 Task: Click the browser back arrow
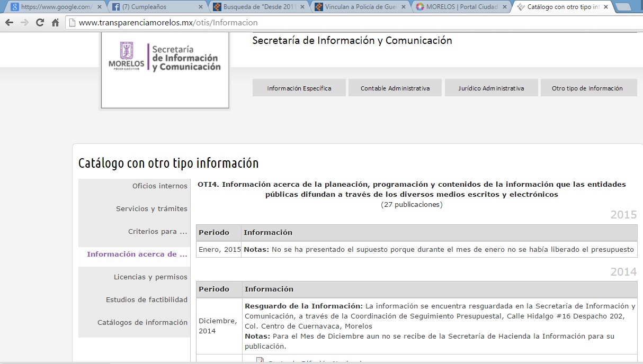9,23
